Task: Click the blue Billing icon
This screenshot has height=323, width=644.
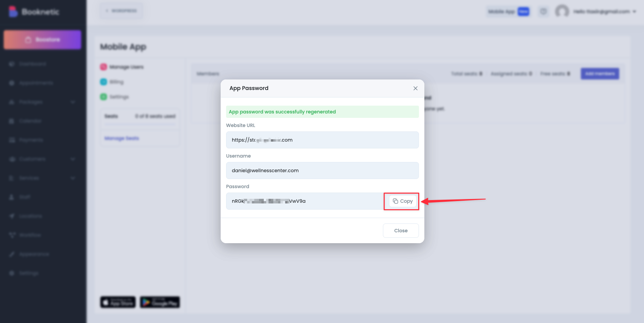Action: pos(104,82)
